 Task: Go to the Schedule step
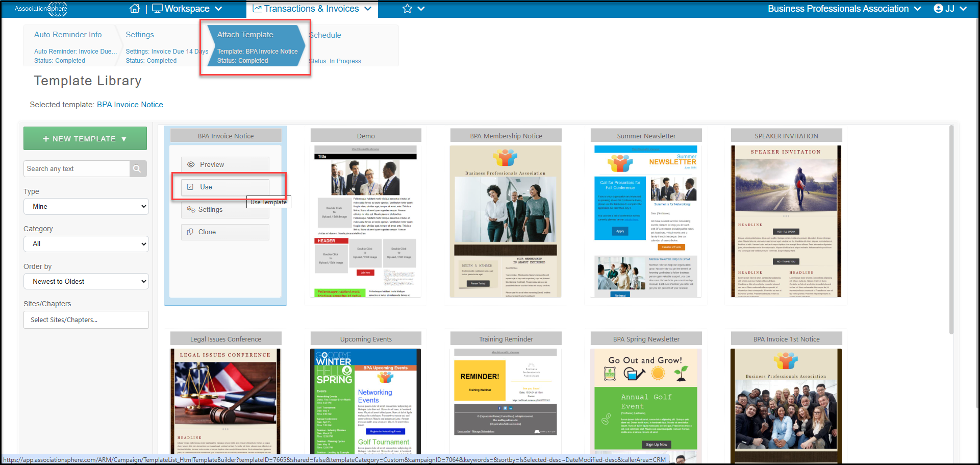pos(325,35)
